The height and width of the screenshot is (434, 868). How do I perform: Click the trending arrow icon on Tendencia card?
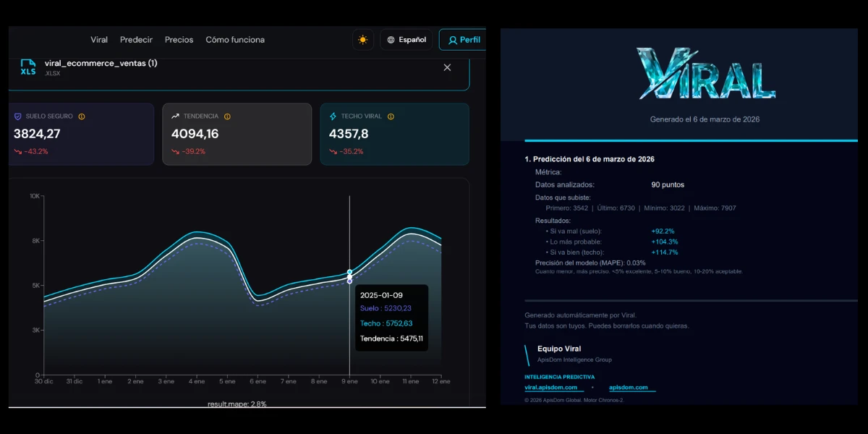click(176, 115)
